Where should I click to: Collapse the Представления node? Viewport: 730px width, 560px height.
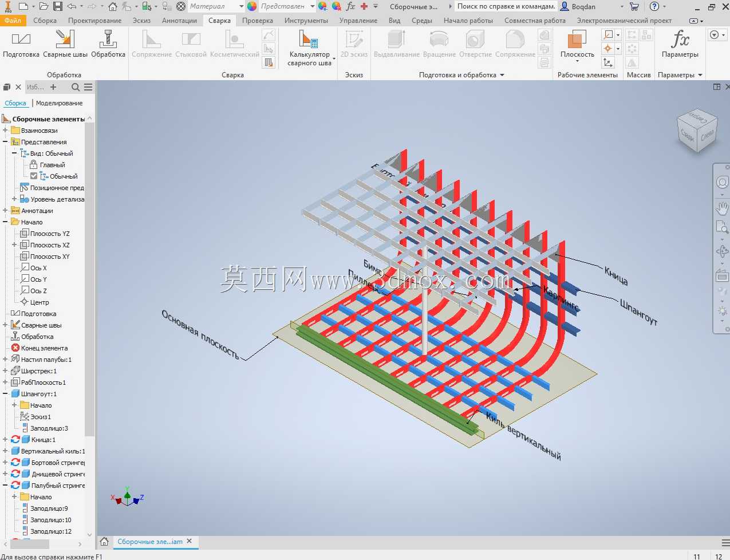click(5, 142)
